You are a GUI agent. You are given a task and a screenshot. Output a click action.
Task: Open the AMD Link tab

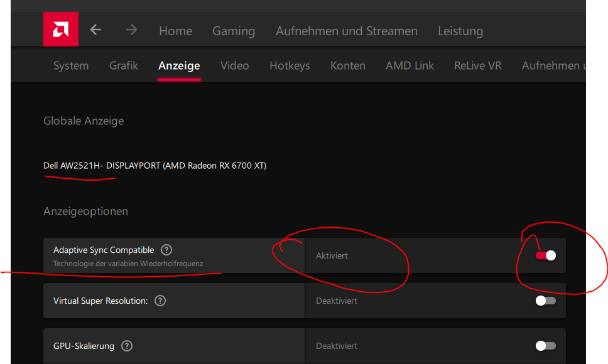point(410,65)
